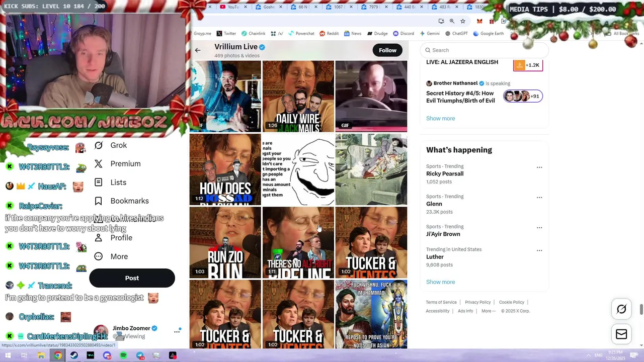This screenshot has width=644, height=362.
Task: Open the There's No Alt-Right Pipeline video
Action: 298,242
